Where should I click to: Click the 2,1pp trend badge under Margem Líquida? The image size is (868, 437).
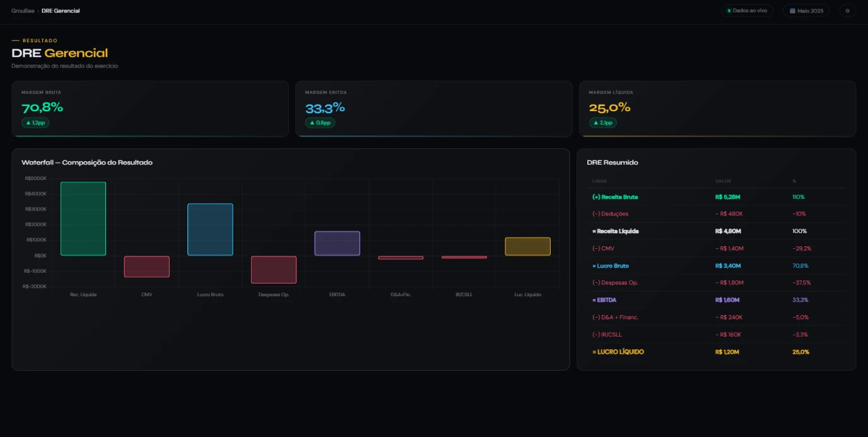click(x=603, y=123)
